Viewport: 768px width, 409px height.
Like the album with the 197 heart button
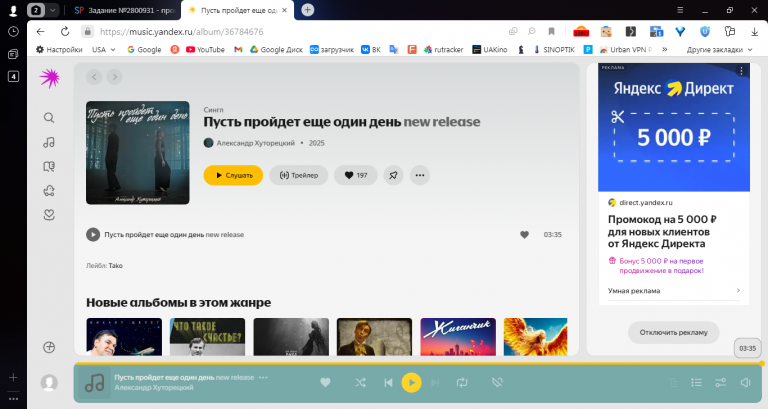[x=356, y=175]
